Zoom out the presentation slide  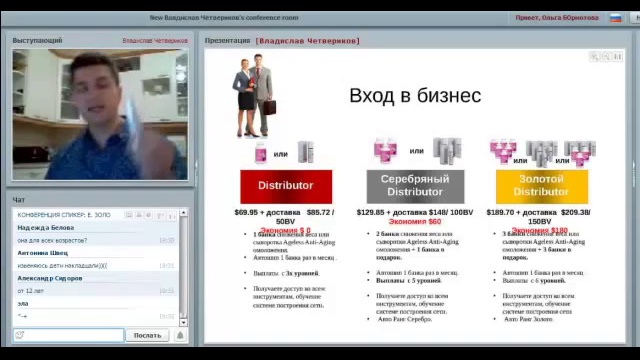pos(606,57)
